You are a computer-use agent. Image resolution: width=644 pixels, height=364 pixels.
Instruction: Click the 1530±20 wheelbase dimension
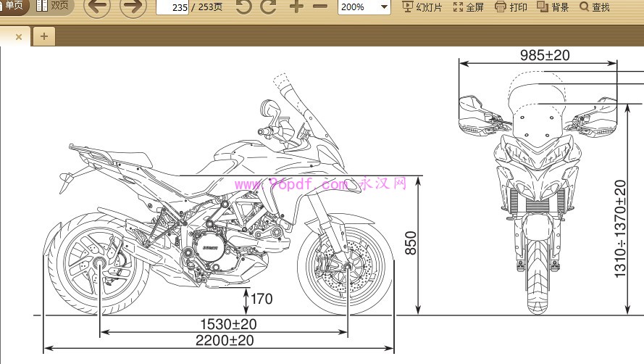tap(228, 324)
